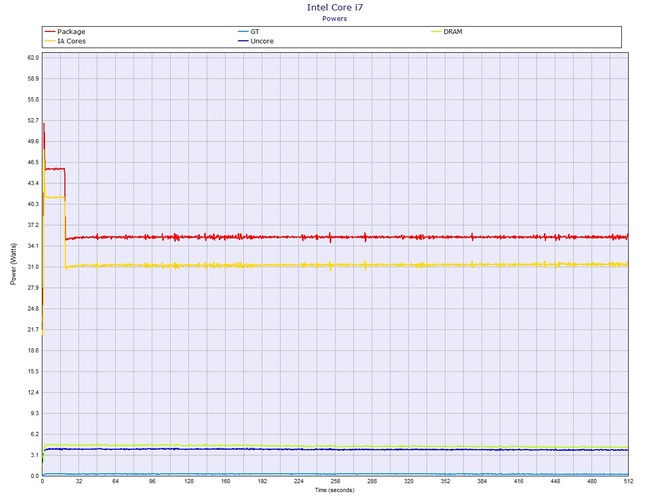Image resolution: width=670 pixels, height=502 pixels.
Task: Click the 34.1 y-axis value
Action: pyautogui.click(x=33, y=246)
